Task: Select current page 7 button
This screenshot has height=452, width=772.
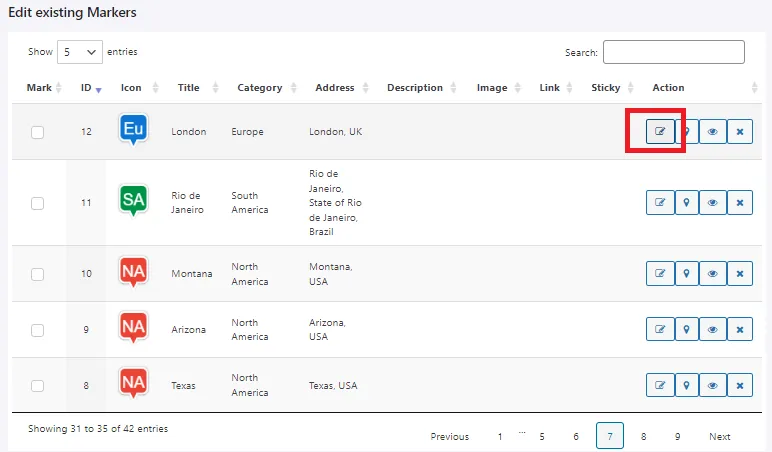Action: coord(610,436)
